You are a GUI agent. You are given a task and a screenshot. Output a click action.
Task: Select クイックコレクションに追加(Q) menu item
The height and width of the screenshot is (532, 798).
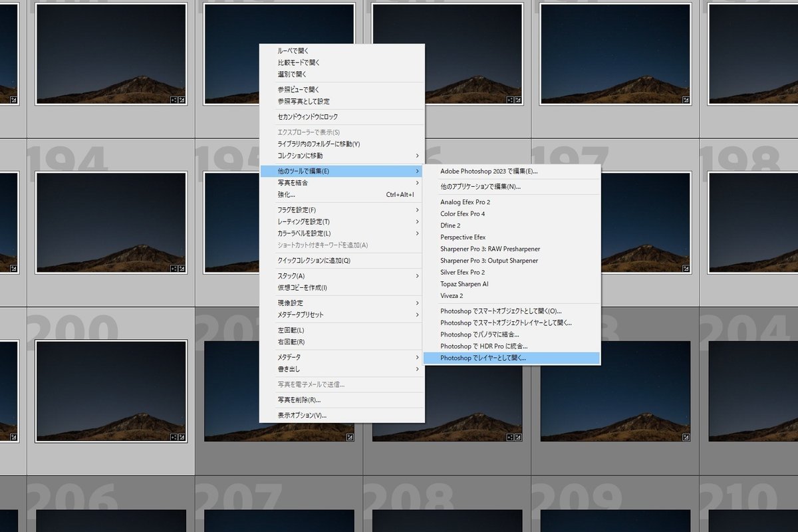tap(342, 261)
